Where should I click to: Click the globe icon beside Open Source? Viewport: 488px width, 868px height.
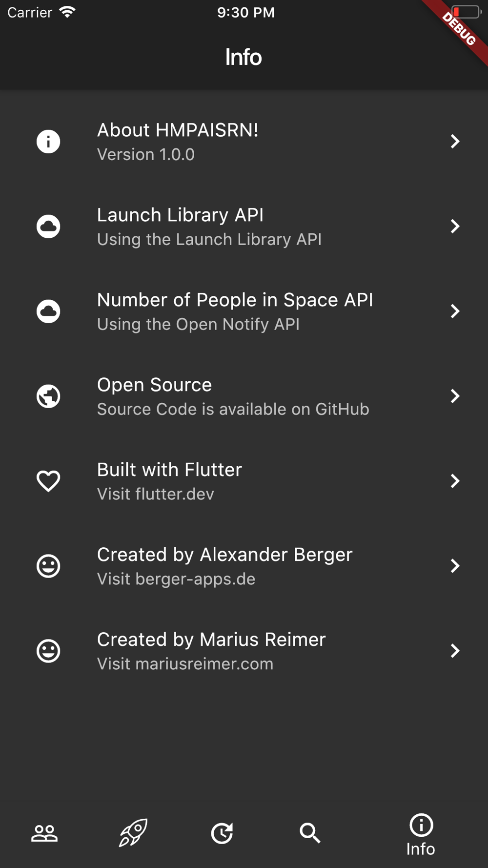pos(48,396)
